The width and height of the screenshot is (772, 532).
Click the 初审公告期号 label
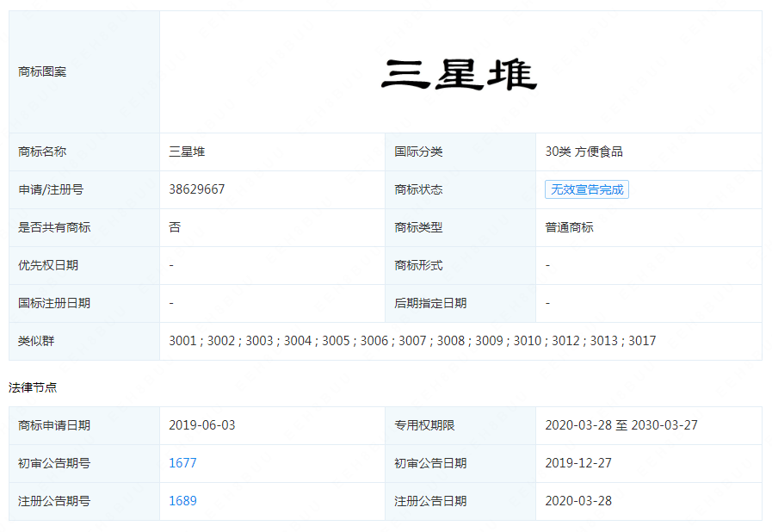(x=54, y=463)
